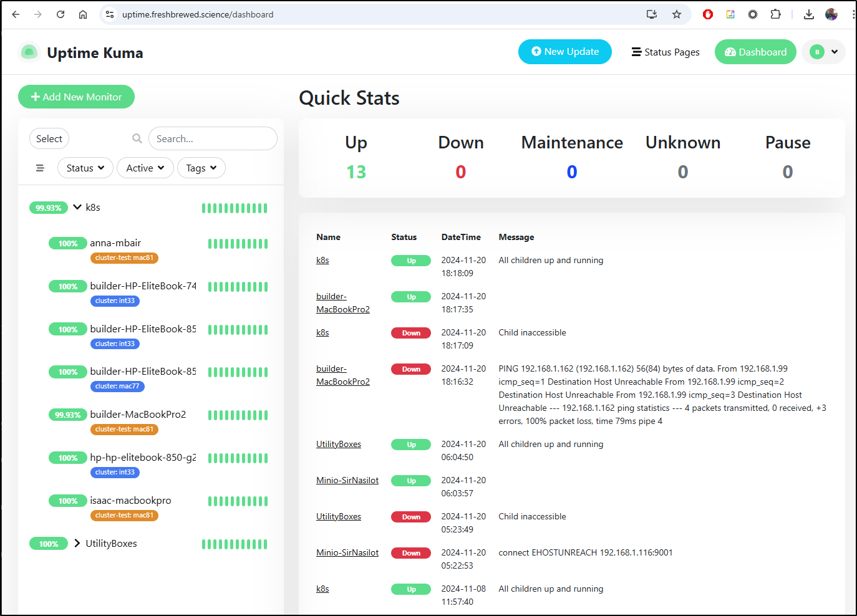Reload the page with the refresh icon

(61, 14)
